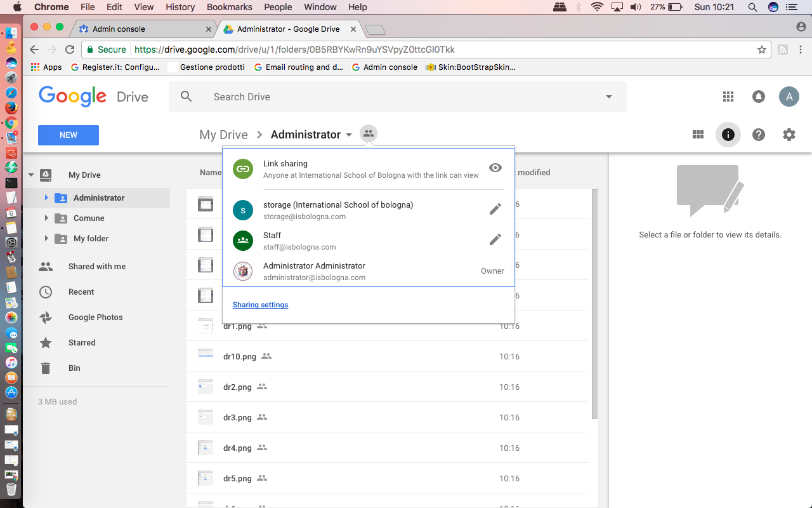
Task: Edit permission for Staff group
Action: click(495, 239)
